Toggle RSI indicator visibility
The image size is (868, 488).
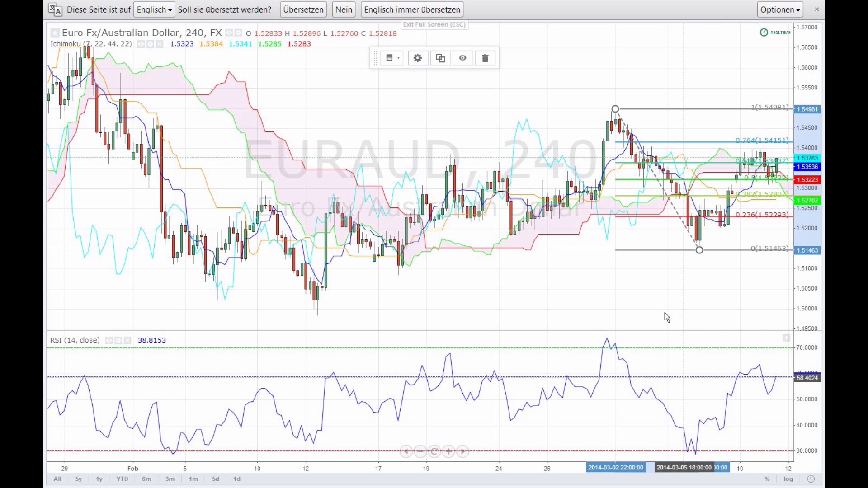tap(109, 341)
